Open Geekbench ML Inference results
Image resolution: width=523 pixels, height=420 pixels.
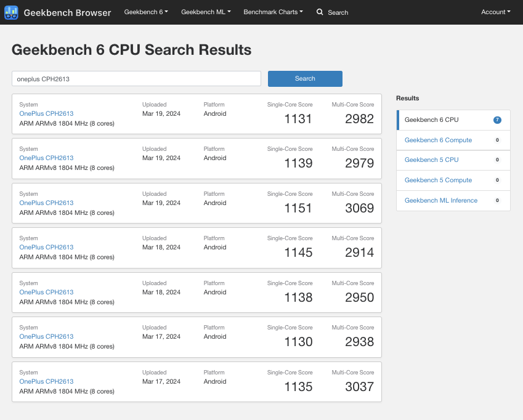point(440,201)
